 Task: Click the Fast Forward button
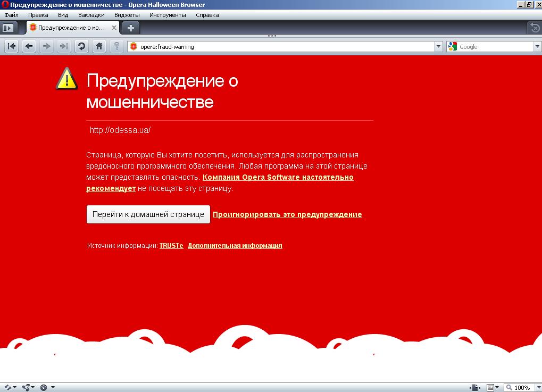pyautogui.click(x=64, y=46)
